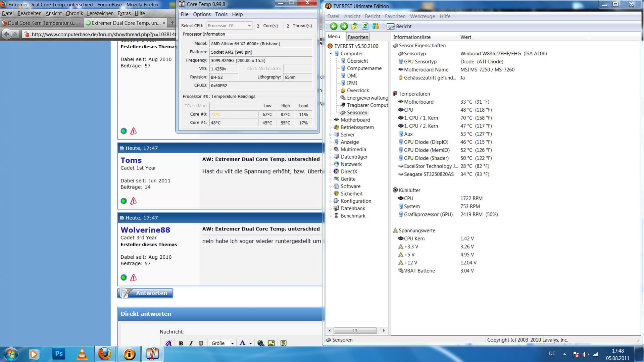Click Toms green online status icon
Viewport: 644px width, 362px height.
[123, 201]
